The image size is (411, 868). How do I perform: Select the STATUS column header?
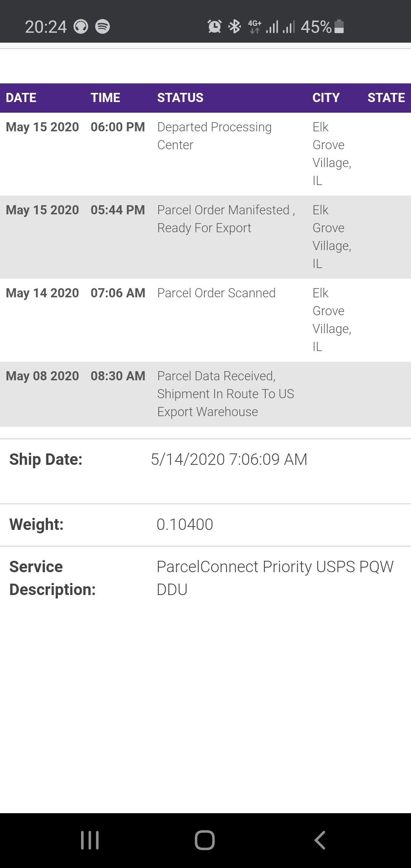click(x=180, y=98)
